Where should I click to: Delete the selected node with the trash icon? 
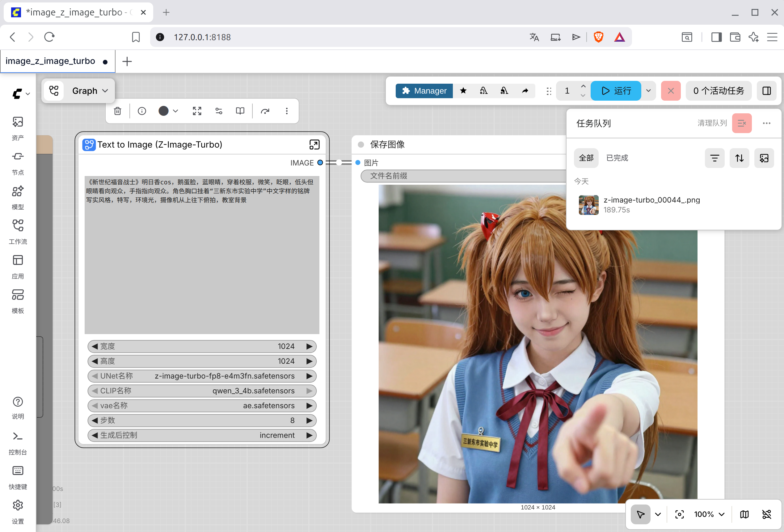click(x=117, y=111)
